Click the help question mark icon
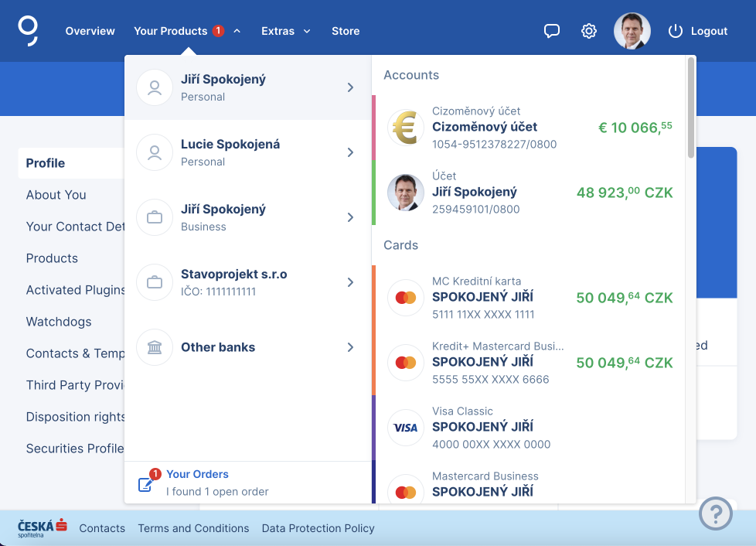Viewport: 756px width, 546px height. [x=715, y=513]
